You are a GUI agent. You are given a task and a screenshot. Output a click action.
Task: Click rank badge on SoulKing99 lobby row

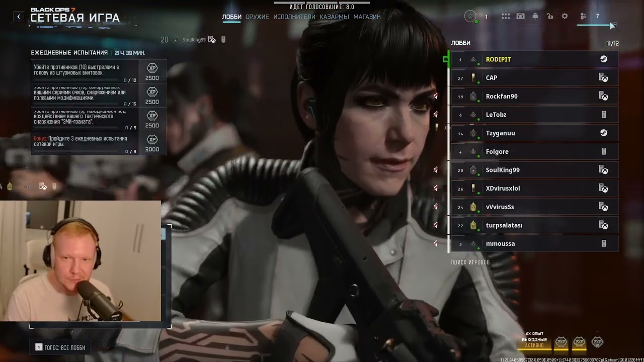point(473,170)
